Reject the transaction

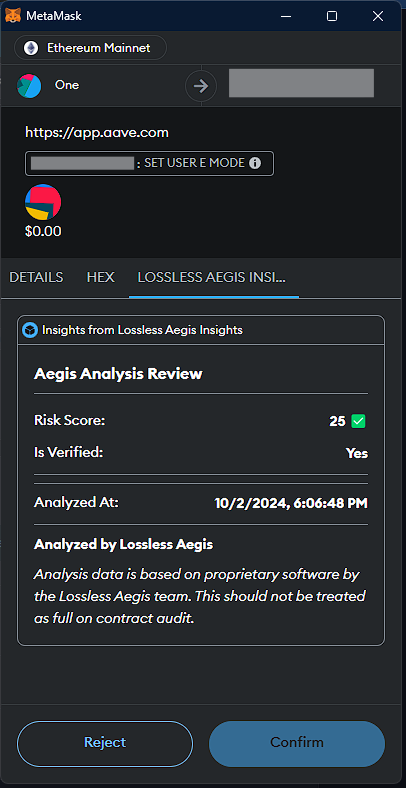coord(105,743)
